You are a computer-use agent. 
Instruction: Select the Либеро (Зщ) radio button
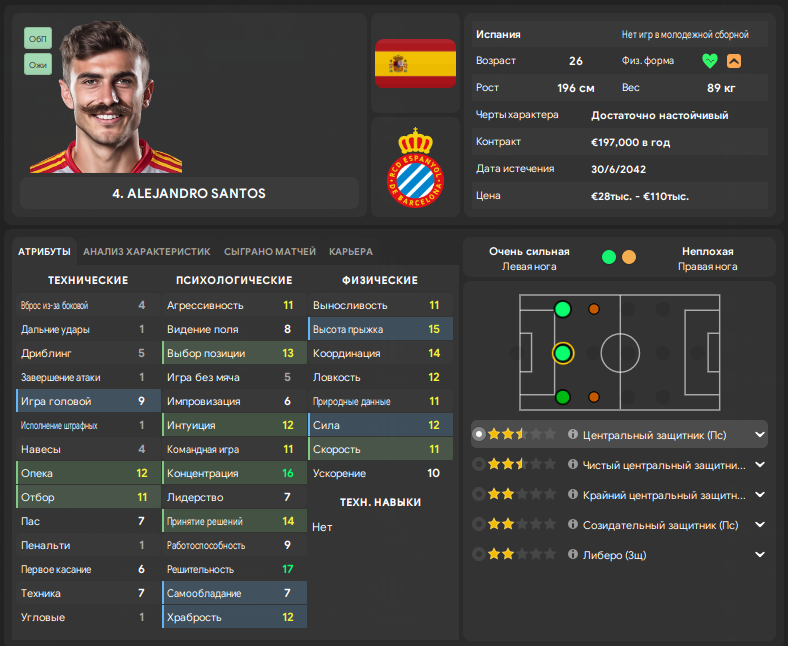point(479,554)
